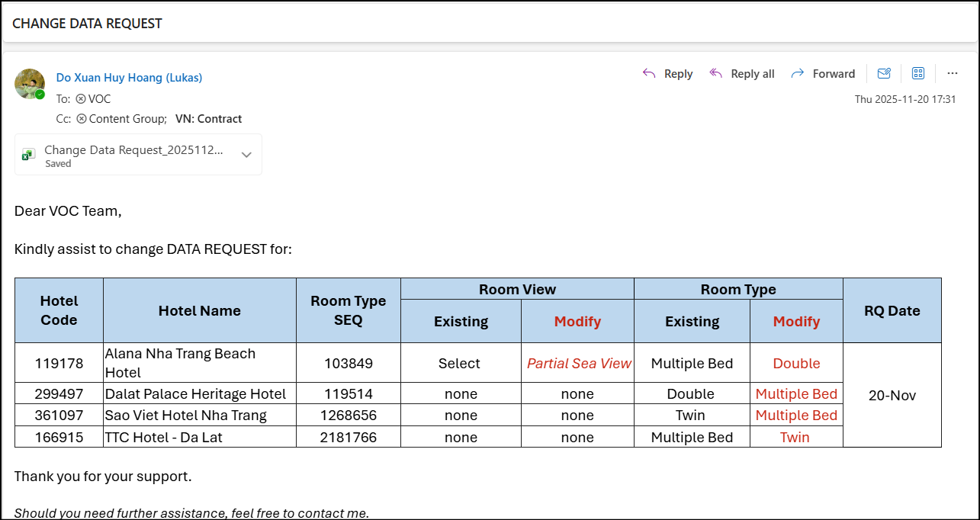
Task: Expand the Content Group recipient
Action: pos(81,119)
